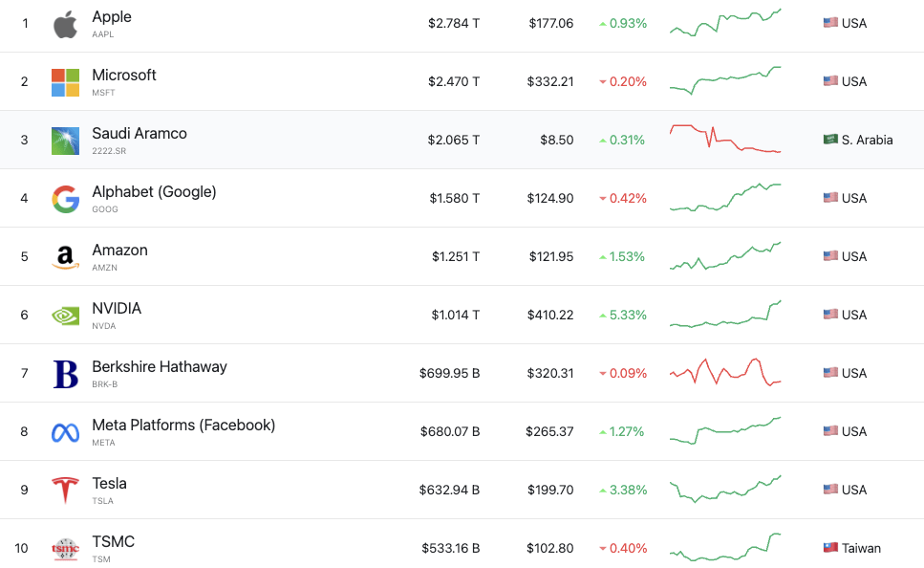The image size is (924, 568).
Task: Click the TSMC logo icon
Action: pos(65,549)
